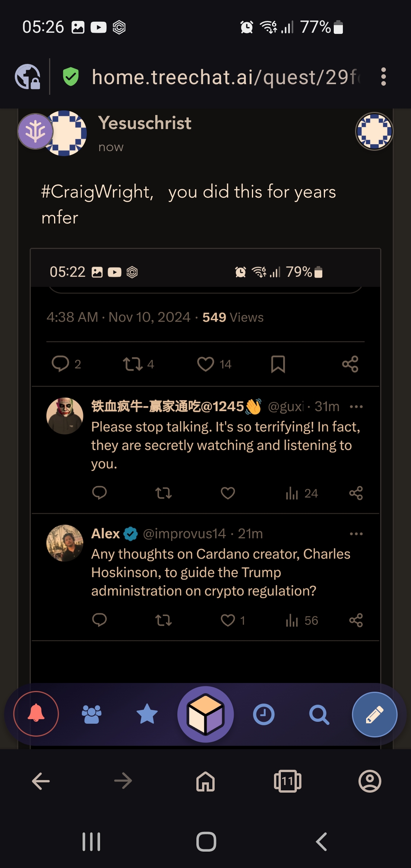Open the notifications bell icon
The height and width of the screenshot is (868, 411).
click(x=36, y=714)
